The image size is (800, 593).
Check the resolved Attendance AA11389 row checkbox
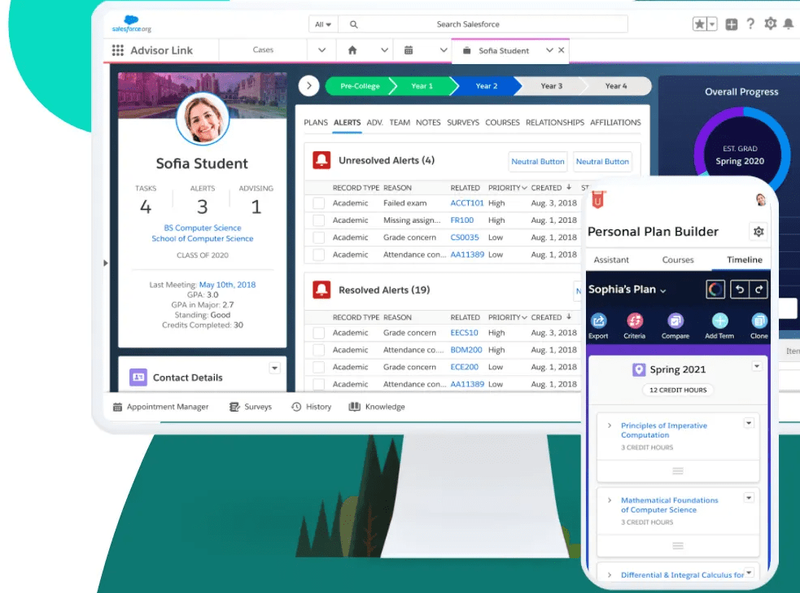click(x=319, y=384)
